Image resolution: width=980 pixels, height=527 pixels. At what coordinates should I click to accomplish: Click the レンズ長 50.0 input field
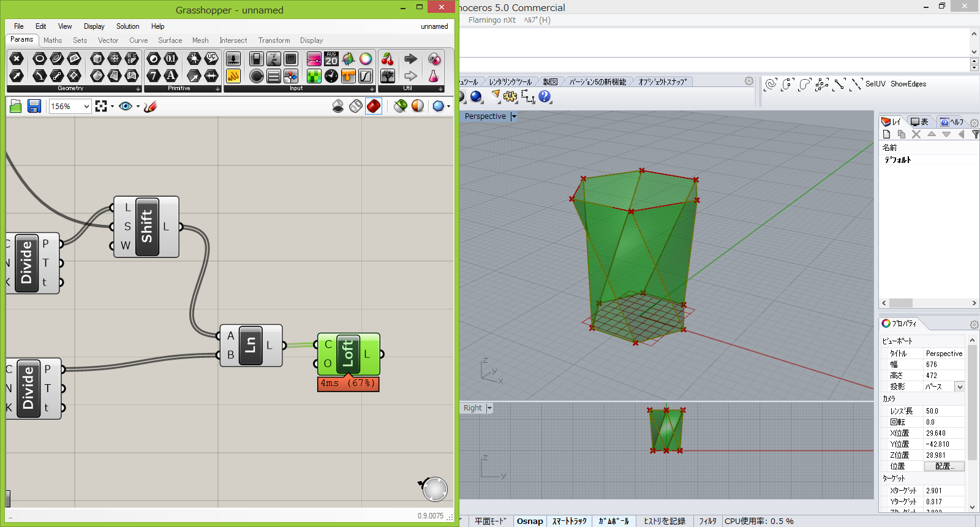tap(944, 411)
